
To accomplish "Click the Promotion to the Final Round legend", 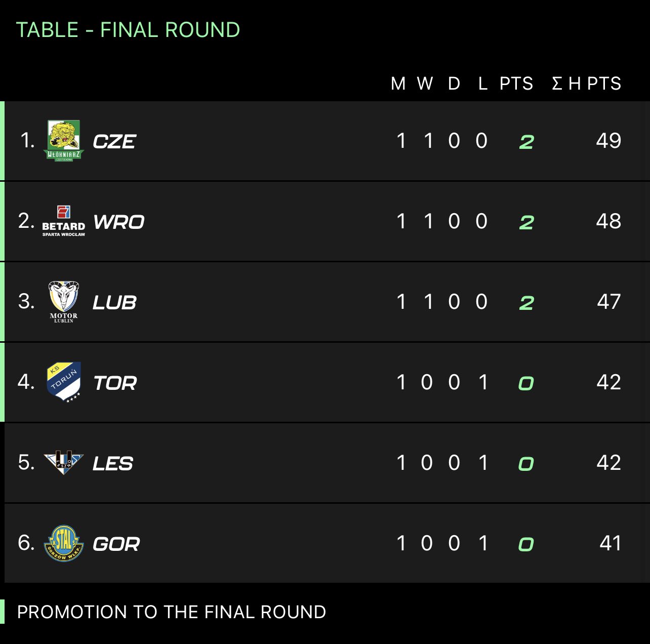I will tap(172, 612).
